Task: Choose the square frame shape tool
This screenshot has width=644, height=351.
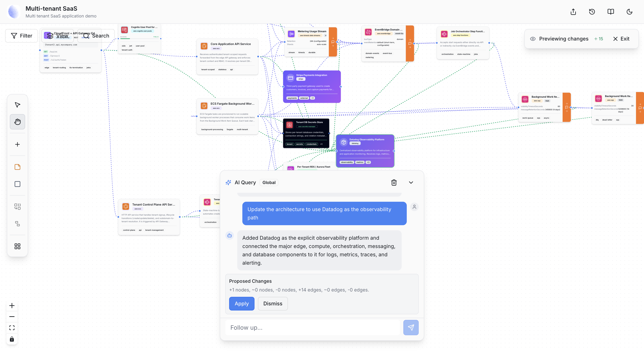Action: (x=17, y=184)
